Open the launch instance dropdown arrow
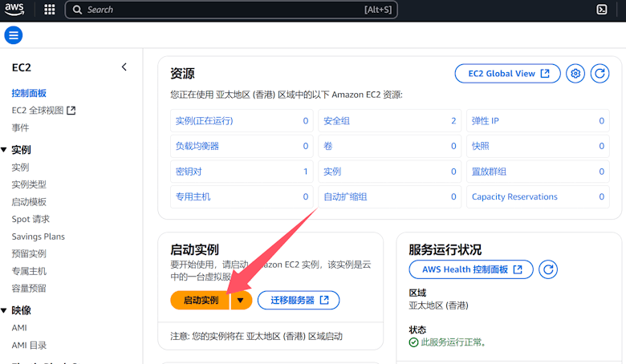Viewport: 626px width, 364px height. click(x=241, y=300)
